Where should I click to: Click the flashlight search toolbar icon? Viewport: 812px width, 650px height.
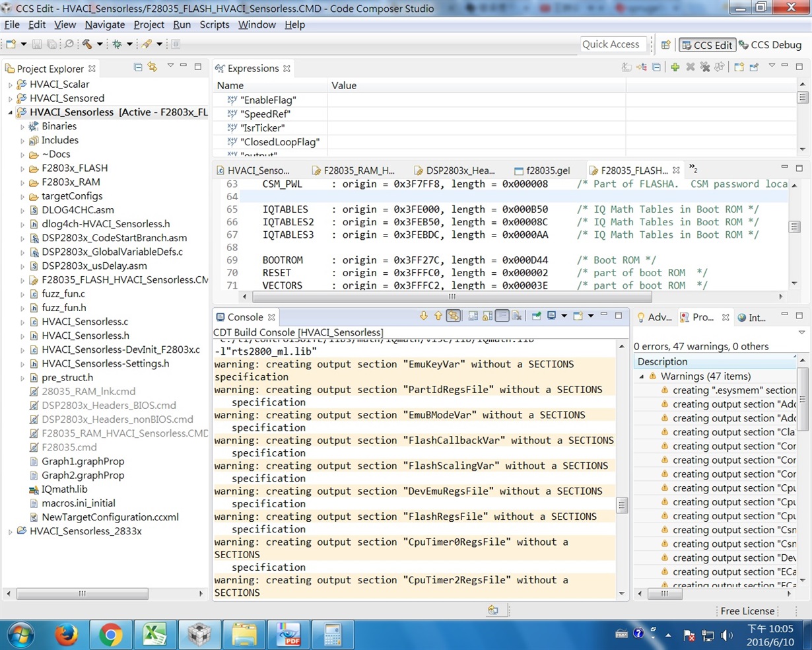pos(147,44)
